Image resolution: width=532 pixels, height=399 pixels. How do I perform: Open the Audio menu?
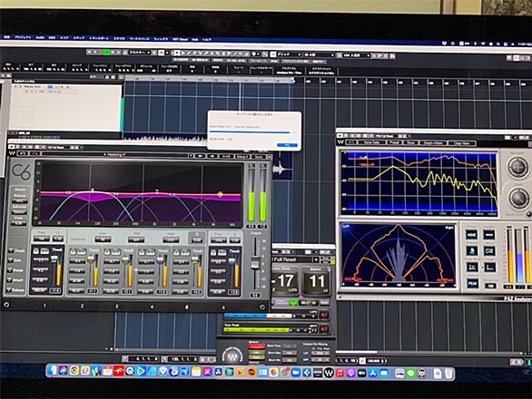click(40, 37)
